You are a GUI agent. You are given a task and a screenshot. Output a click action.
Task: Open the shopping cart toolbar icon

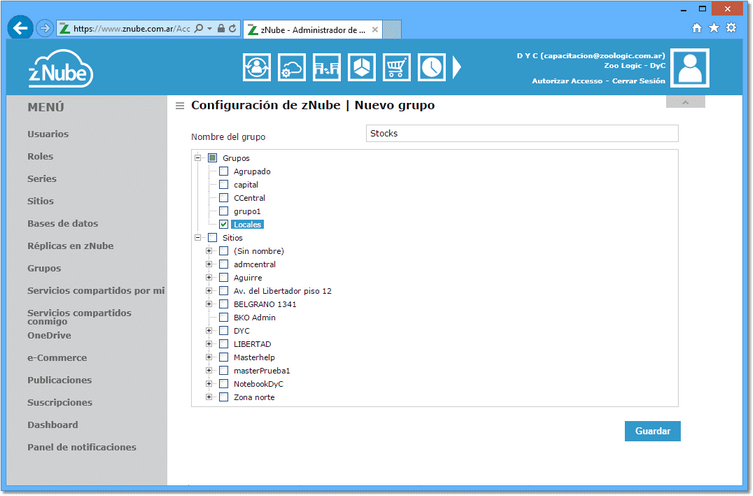397,68
